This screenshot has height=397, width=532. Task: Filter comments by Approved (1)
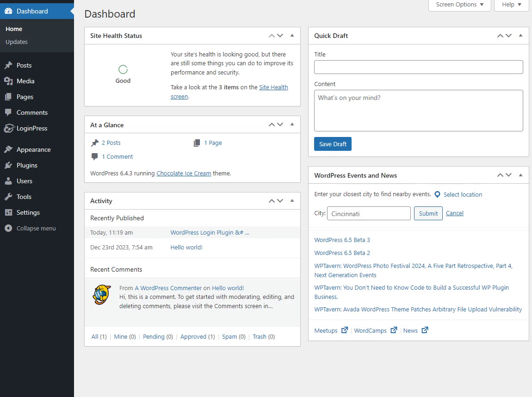point(198,336)
